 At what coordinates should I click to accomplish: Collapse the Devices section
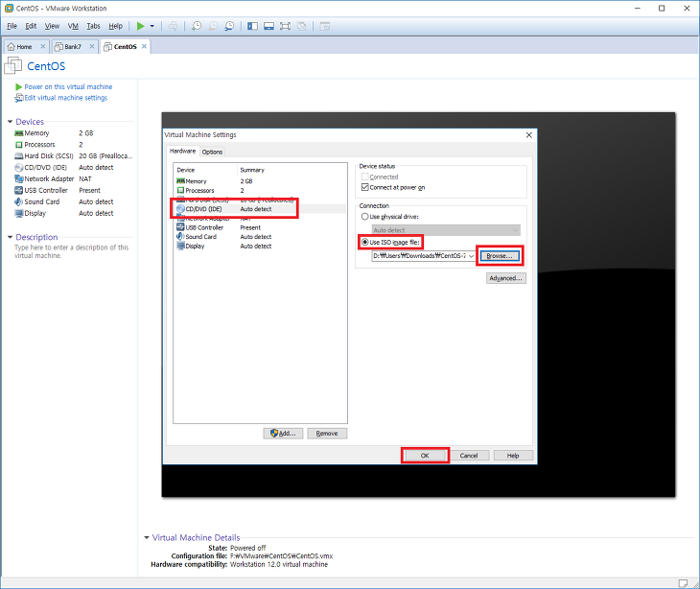[11, 122]
